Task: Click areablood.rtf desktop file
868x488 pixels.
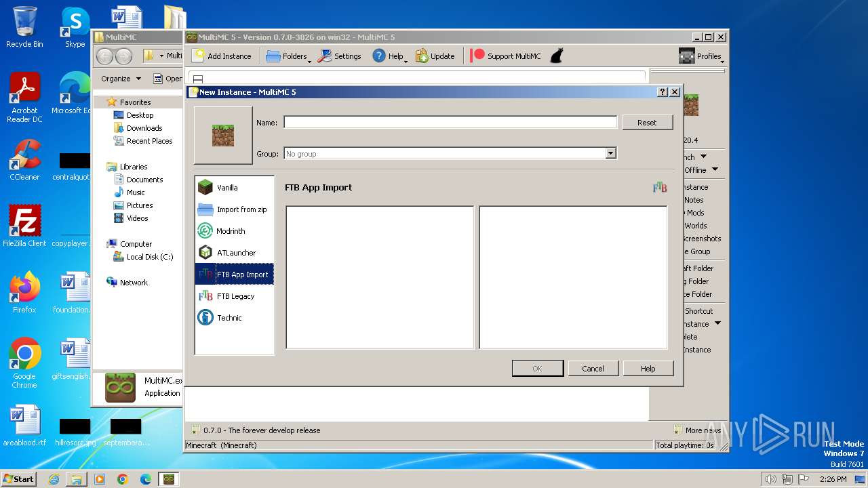Action: (24, 426)
